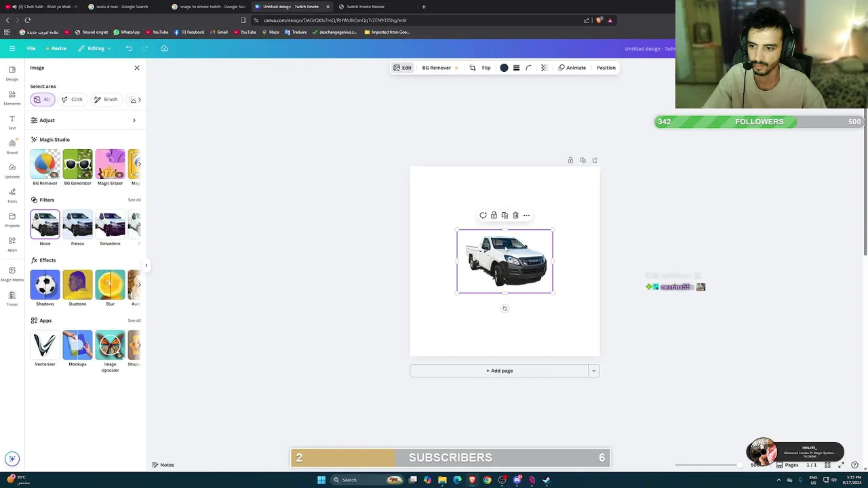This screenshot has height=488, width=868.
Task: Open the Tools sidebar panel
Action: pyautogui.click(x=12, y=195)
